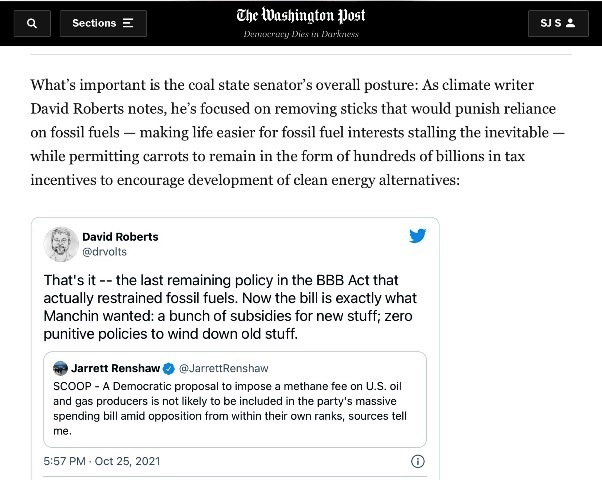Click the tweet info icon

[418, 461]
